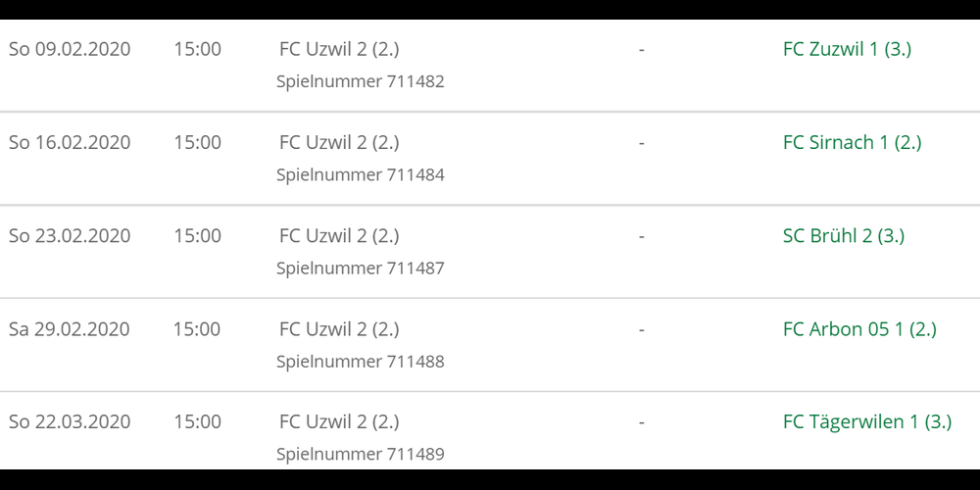This screenshot has width=980, height=490.
Task: Click Spielnummer 711482
Action: coord(360,81)
